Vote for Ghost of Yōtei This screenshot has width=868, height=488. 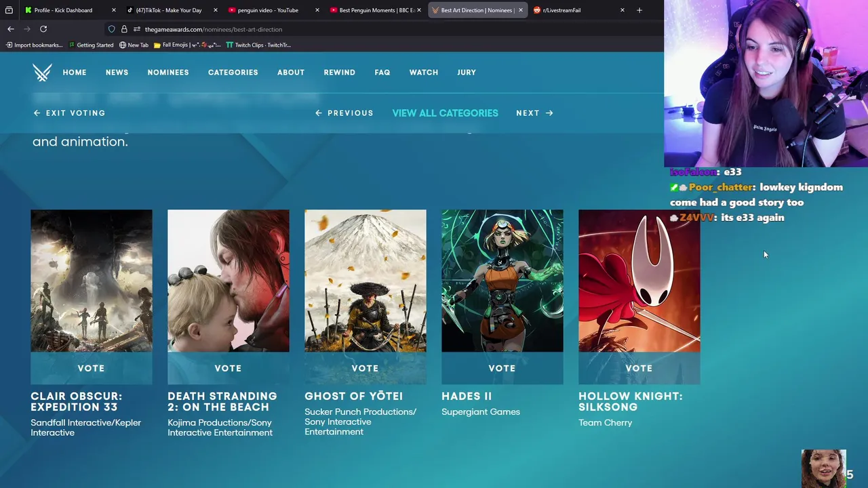pos(365,368)
